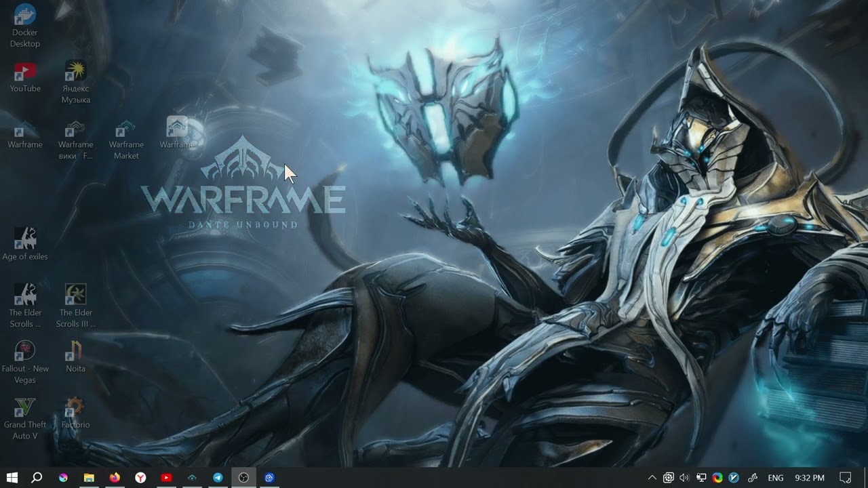Open taskbar Search
Viewport: 868px width, 488px height.
click(37, 478)
